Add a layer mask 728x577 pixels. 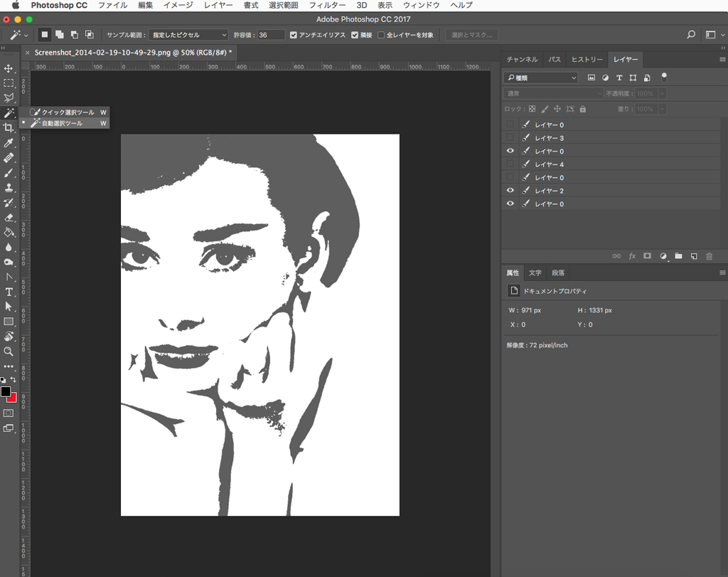pos(647,256)
